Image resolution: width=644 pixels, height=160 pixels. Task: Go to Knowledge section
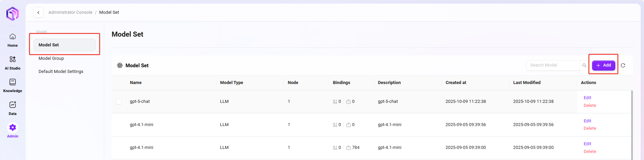pos(12,85)
